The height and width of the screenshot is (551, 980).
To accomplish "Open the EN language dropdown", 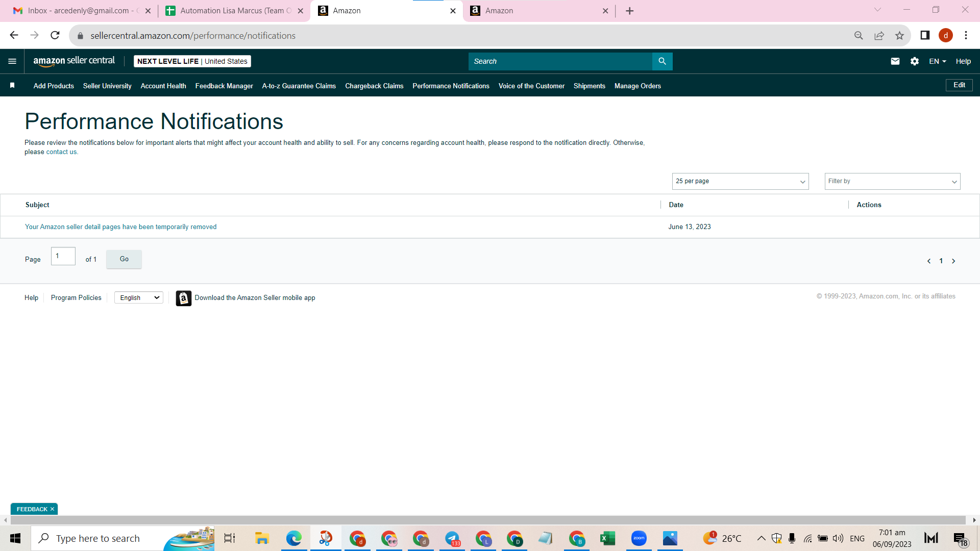I will pos(938,61).
